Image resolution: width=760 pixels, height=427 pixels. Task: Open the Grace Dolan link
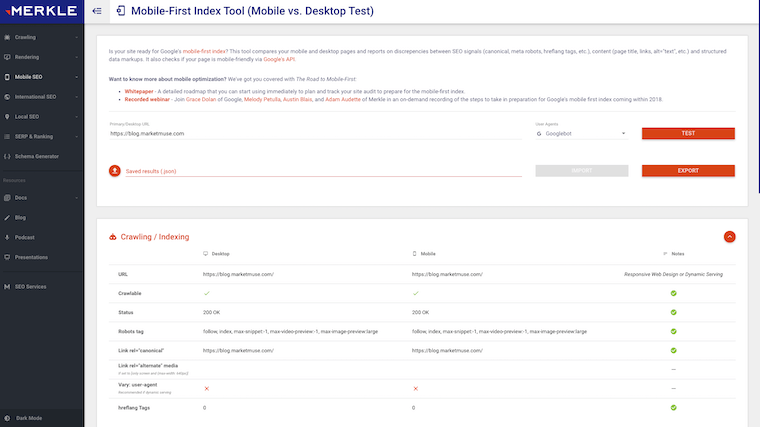[x=201, y=99]
